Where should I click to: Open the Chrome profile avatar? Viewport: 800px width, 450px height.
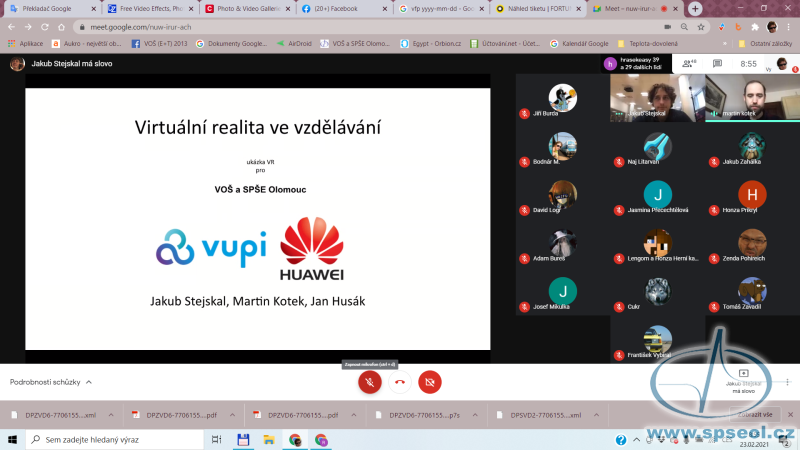tap(772, 27)
